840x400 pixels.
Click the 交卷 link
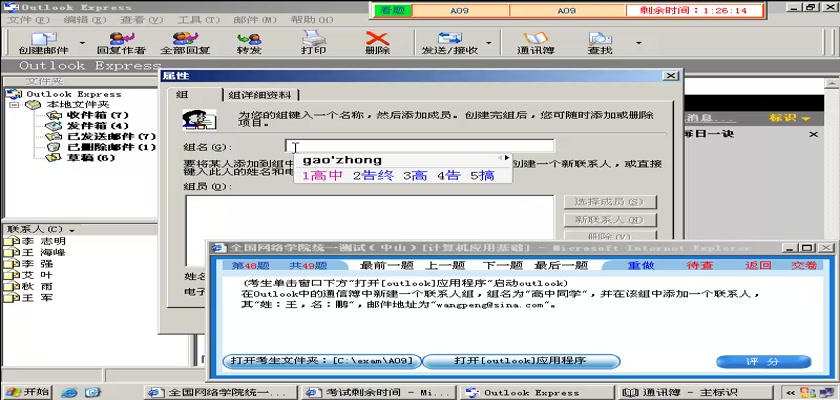(x=804, y=266)
